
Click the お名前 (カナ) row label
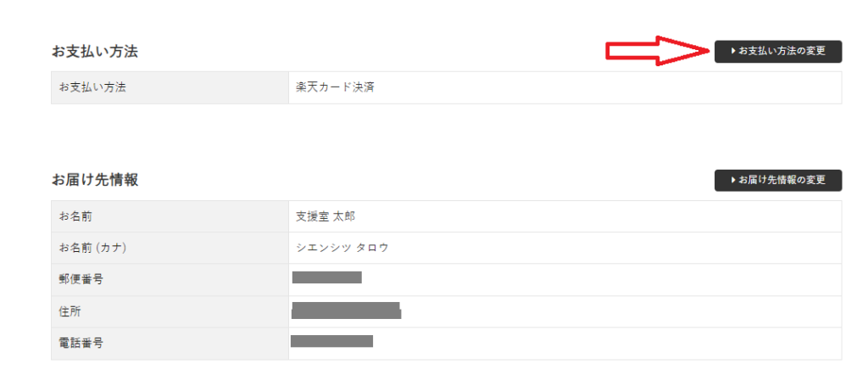[93, 248]
